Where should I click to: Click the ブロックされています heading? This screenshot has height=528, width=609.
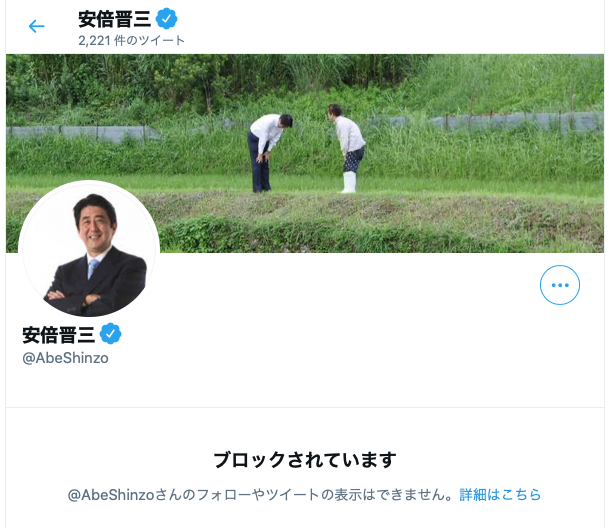tap(305, 460)
